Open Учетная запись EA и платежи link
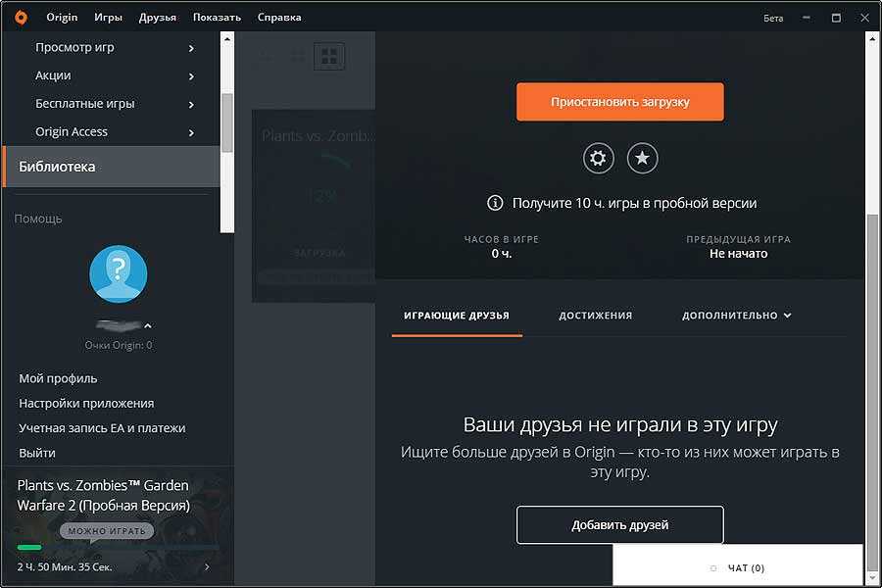882x588 pixels. [102, 427]
